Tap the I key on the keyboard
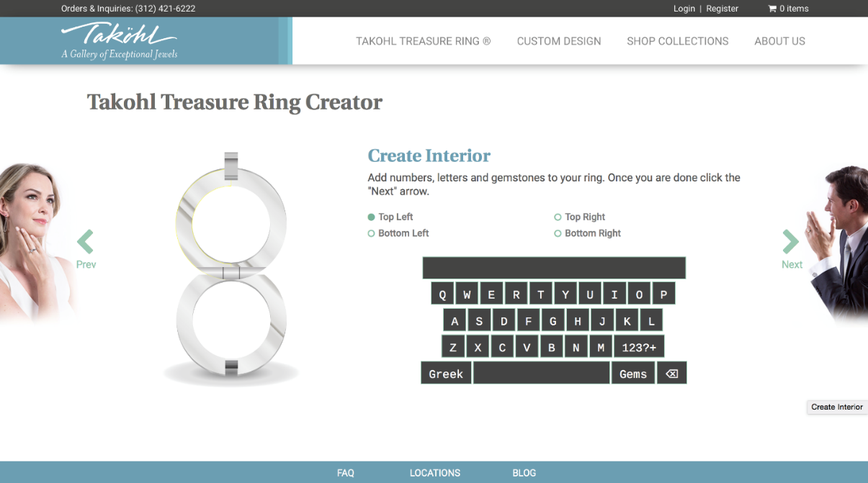Screen dimensions: 868x483 (614, 294)
